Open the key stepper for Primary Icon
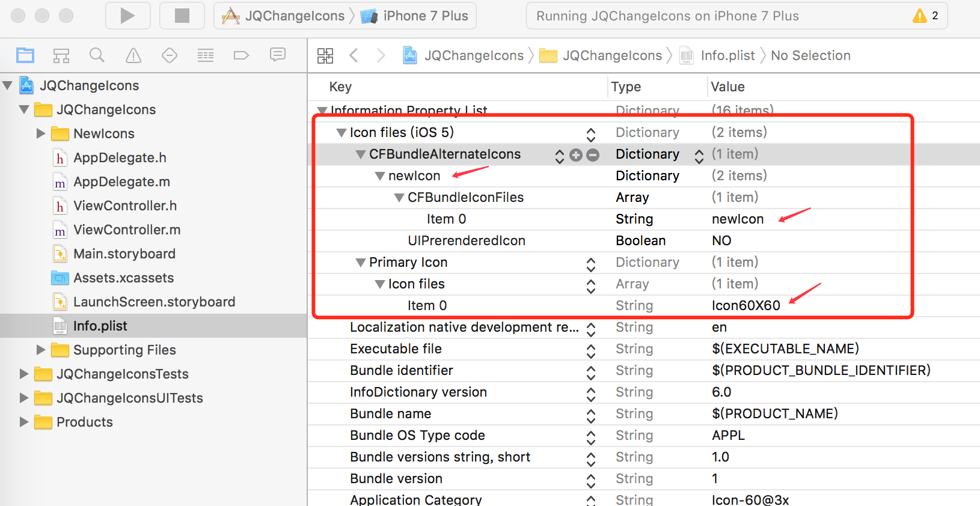Screen dimensions: 980x506 591,264
